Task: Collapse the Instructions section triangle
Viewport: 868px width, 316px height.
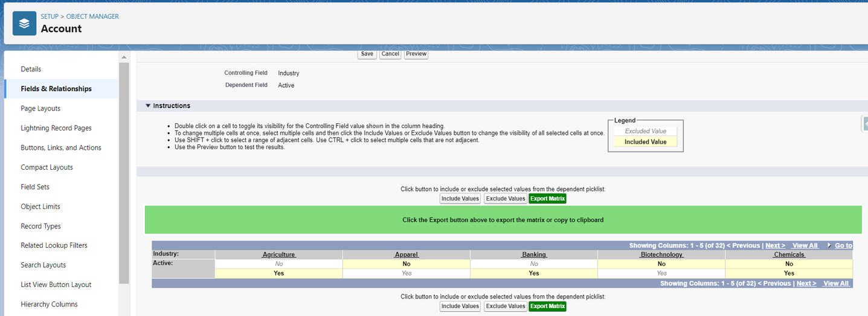Action: pyautogui.click(x=148, y=106)
